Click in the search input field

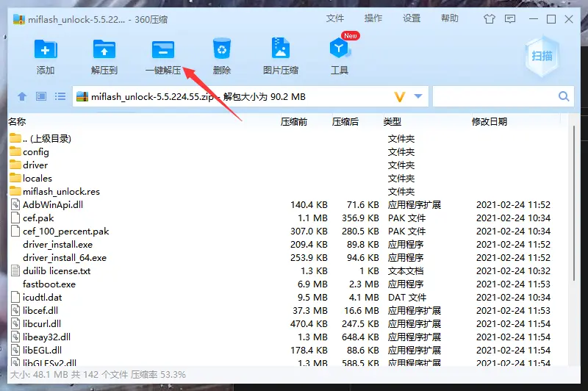click(494, 96)
